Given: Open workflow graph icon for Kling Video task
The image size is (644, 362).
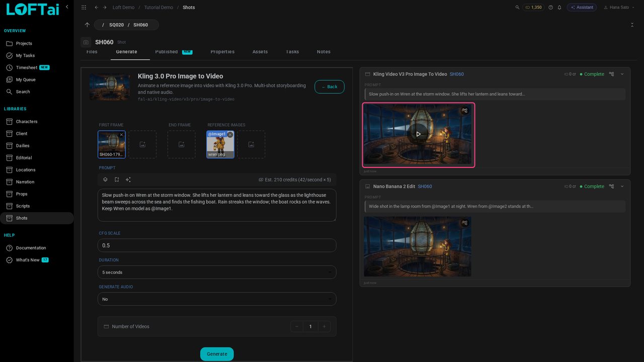Looking at the screenshot, I should click(611, 74).
